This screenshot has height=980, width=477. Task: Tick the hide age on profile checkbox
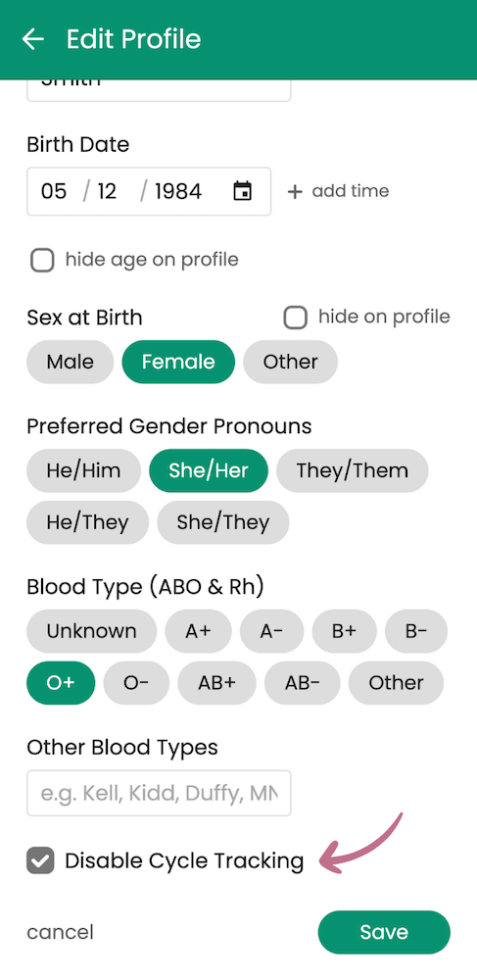[x=42, y=260]
